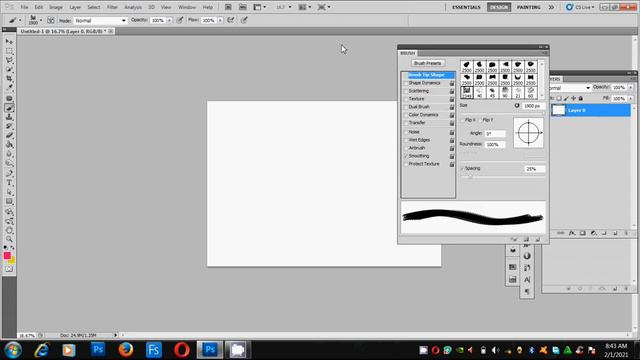The height and width of the screenshot is (360, 640).
Task: Select the Path Selection tool
Action: pyautogui.click(x=9, y=192)
